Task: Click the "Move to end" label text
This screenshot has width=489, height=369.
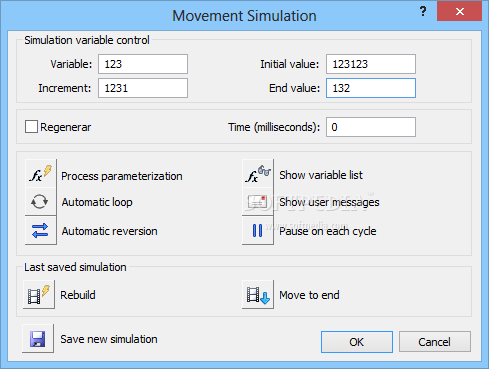Action: (x=309, y=295)
